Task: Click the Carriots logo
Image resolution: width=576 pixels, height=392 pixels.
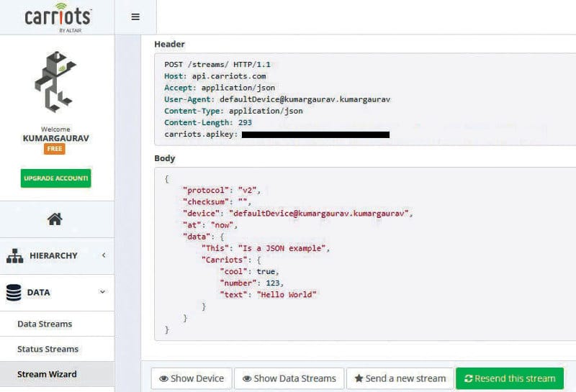Action: click(x=56, y=17)
